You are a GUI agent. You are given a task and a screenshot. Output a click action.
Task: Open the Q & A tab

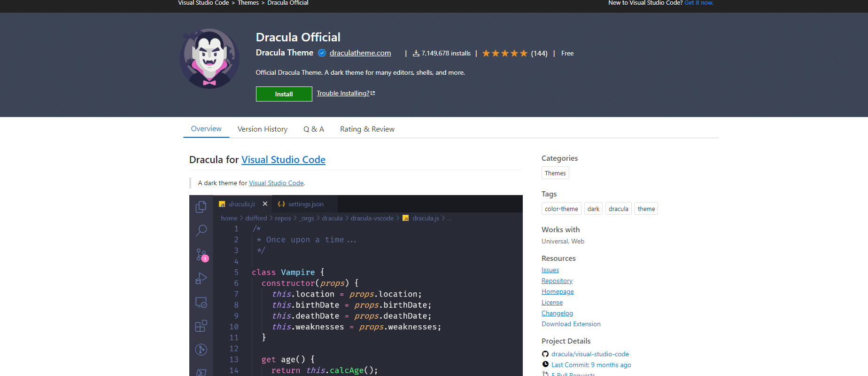click(x=313, y=129)
